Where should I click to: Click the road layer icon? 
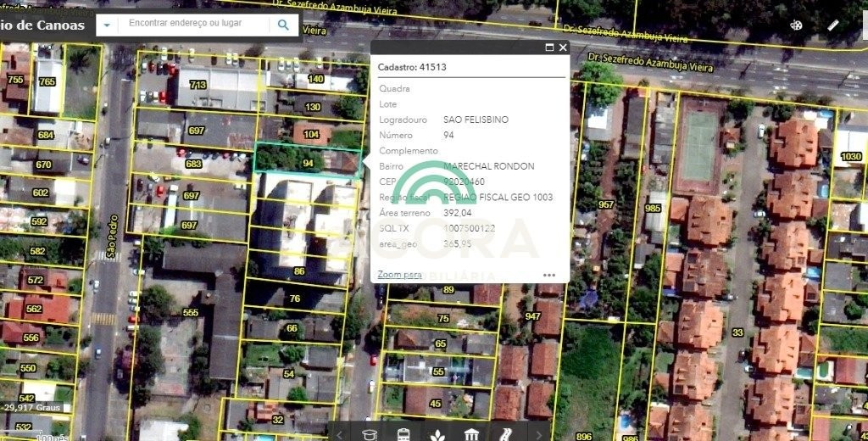pos(504,433)
